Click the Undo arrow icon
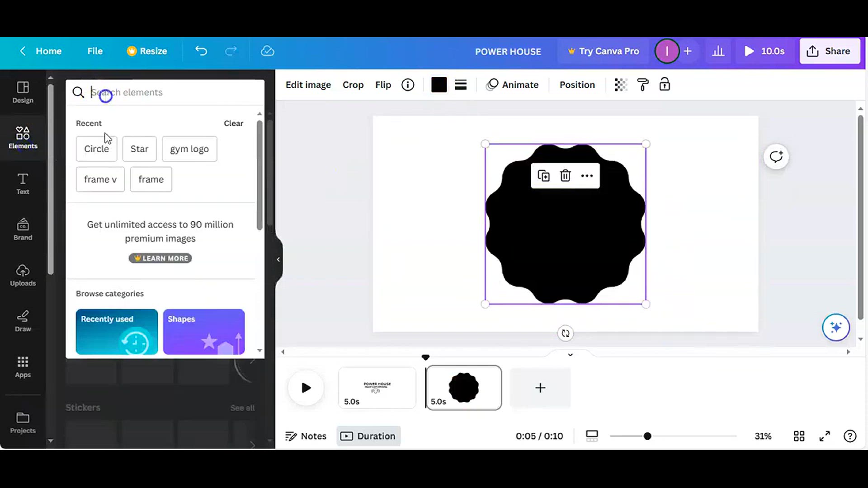 pos(201,51)
